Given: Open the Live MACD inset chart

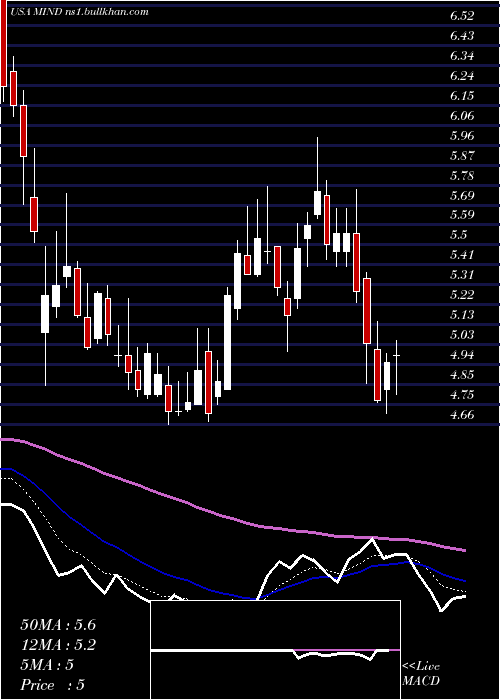Looking at the screenshot, I should click(x=275, y=650).
